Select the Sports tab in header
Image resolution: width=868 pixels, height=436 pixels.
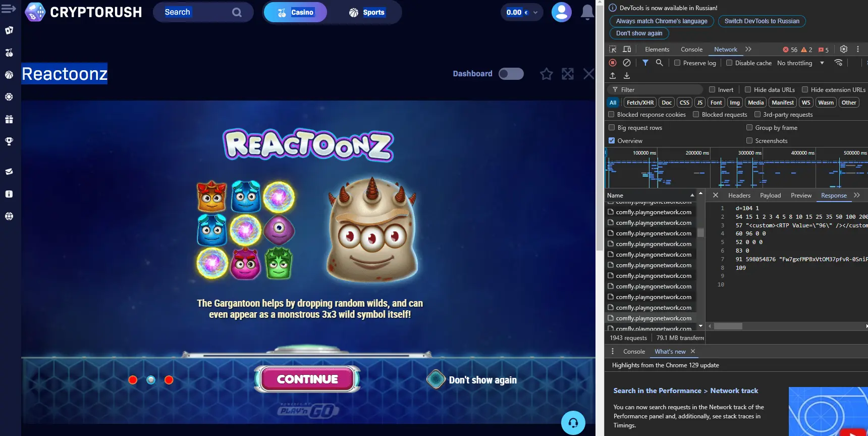click(367, 12)
